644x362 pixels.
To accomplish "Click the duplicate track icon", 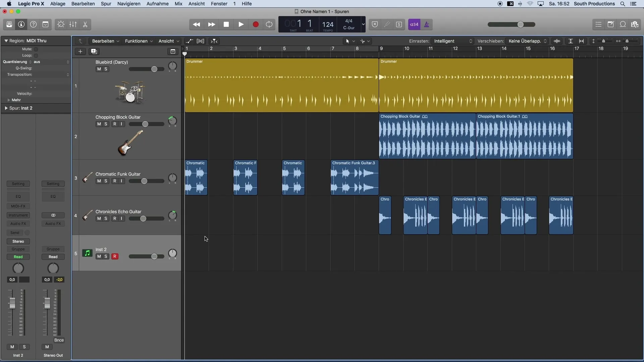I will click(94, 51).
